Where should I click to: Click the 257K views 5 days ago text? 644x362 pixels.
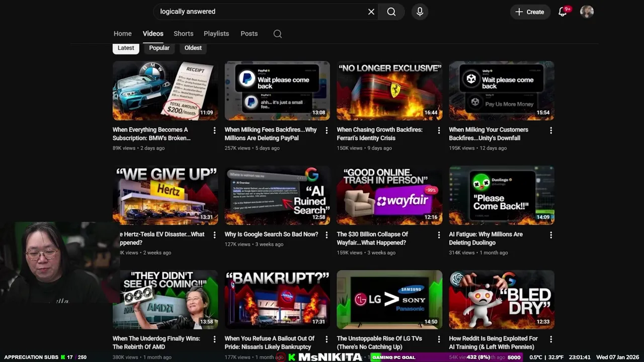click(x=252, y=148)
